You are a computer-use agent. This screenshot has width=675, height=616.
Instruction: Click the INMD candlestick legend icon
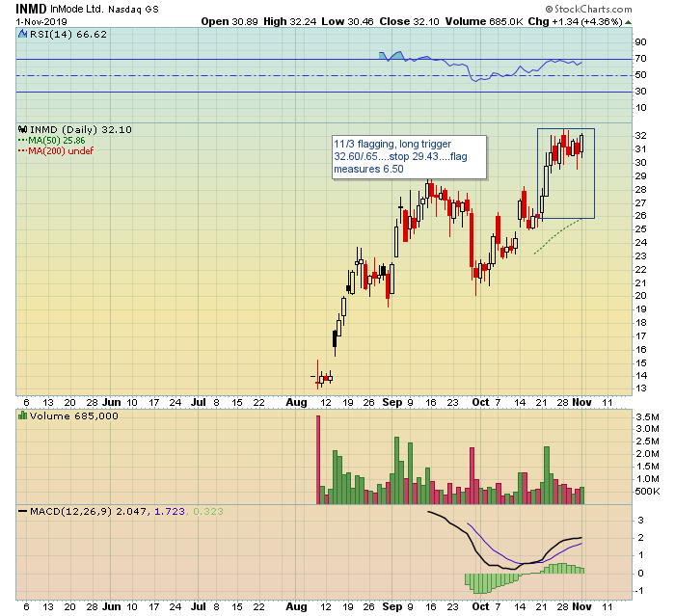coord(22,129)
